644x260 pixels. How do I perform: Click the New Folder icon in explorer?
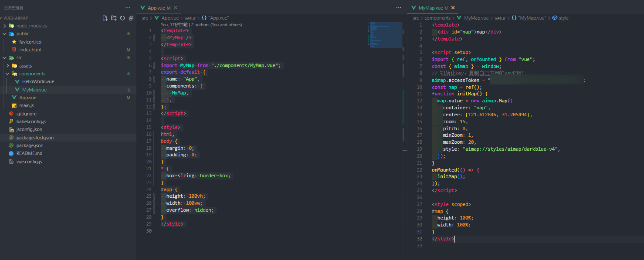pos(114,18)
